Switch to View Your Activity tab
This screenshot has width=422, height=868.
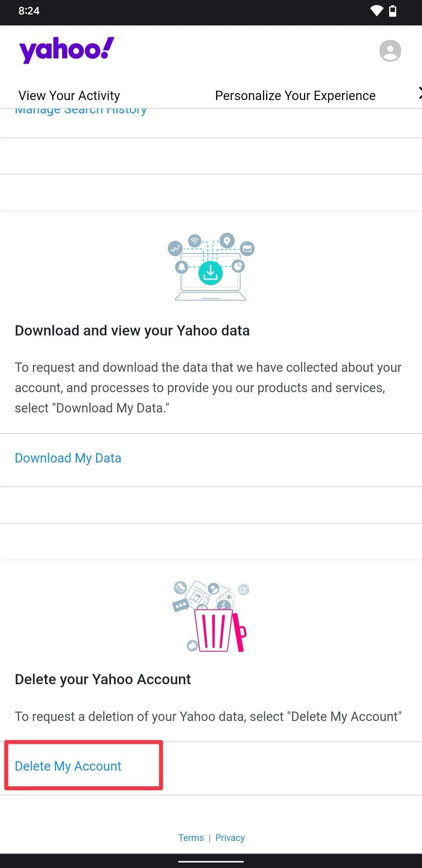tap(69, 95)
